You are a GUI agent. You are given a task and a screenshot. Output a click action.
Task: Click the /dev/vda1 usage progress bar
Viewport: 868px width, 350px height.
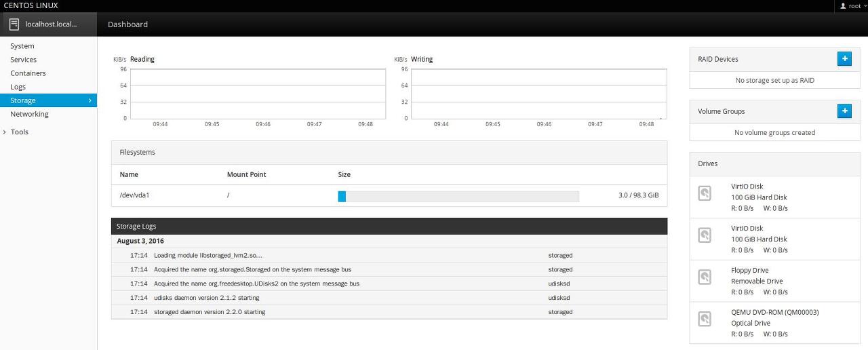(458, 196)
